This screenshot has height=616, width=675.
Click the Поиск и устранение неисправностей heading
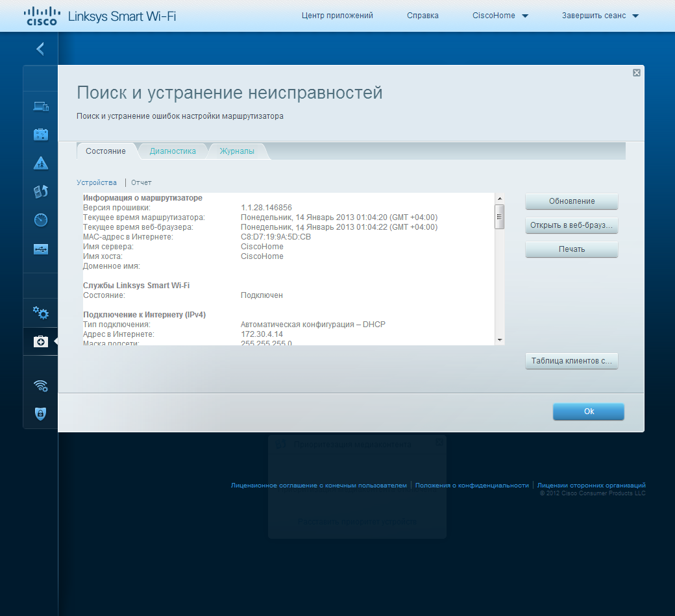pyautogui.click(x=230, y=93)
